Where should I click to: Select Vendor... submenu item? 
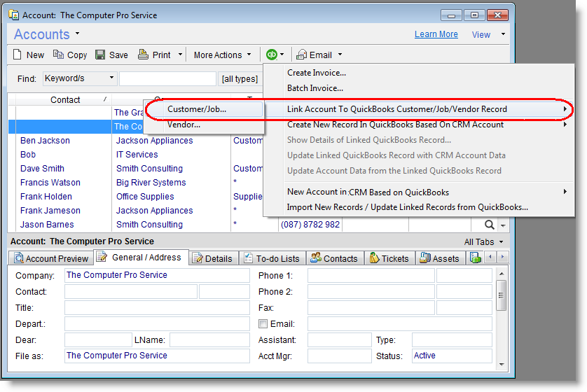point(184,125)
